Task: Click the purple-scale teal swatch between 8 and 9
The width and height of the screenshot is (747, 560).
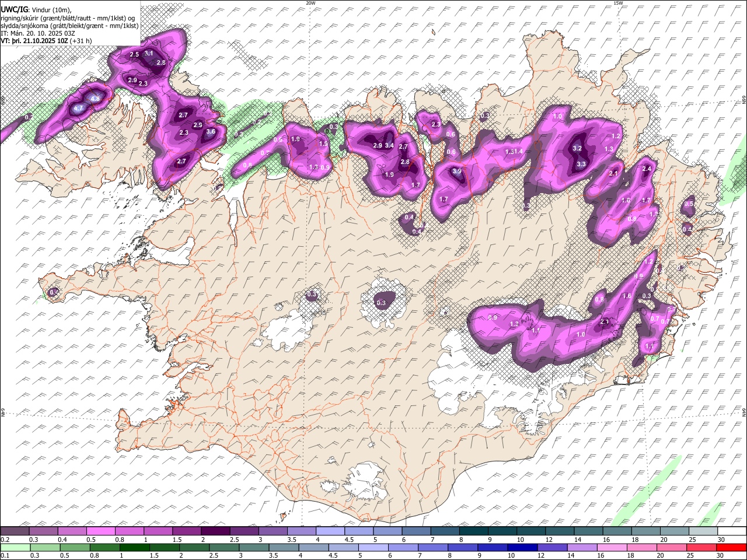Action: (x=473, y=531)
